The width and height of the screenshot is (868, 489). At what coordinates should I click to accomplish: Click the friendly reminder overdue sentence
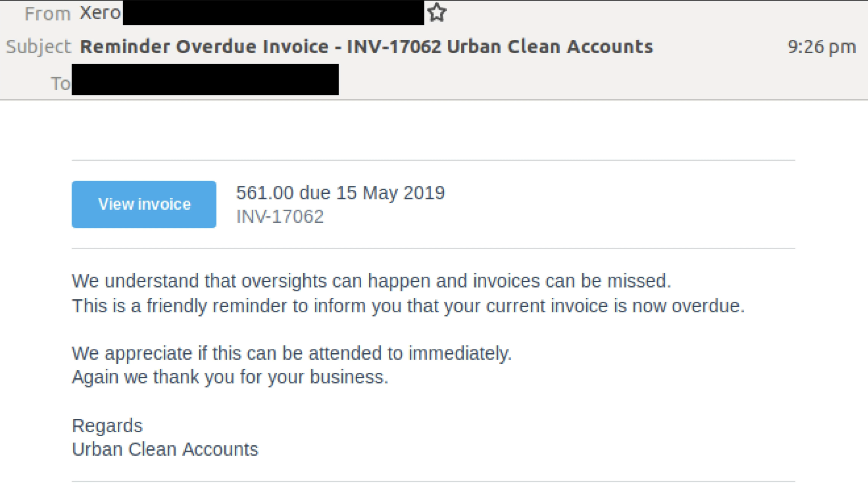(408, 306)
